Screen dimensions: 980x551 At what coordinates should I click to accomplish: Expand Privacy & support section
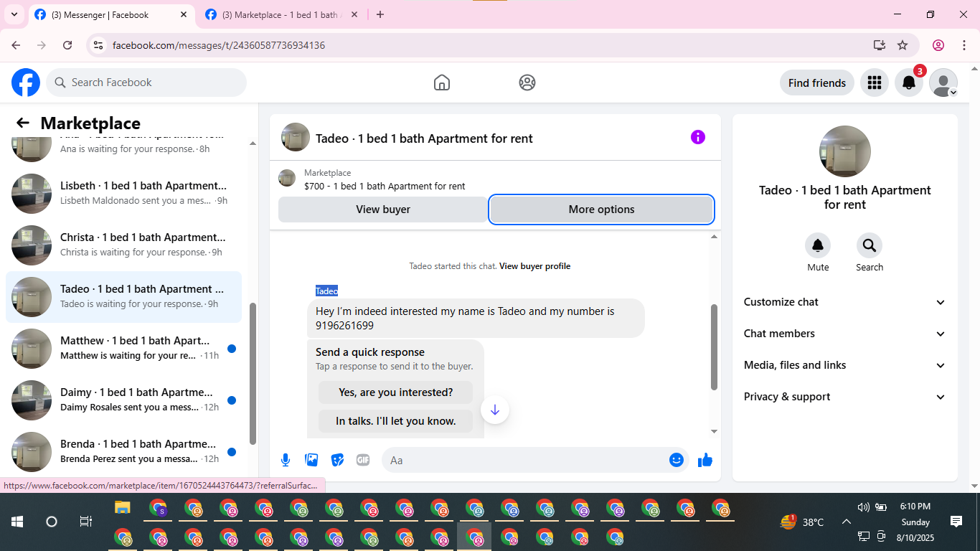(x=845, y=397)
